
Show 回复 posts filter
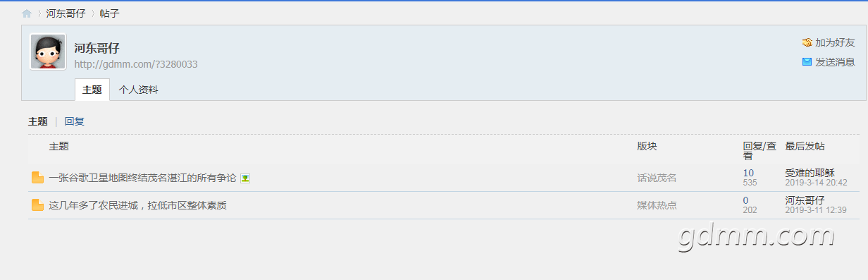tap(75, 121)
